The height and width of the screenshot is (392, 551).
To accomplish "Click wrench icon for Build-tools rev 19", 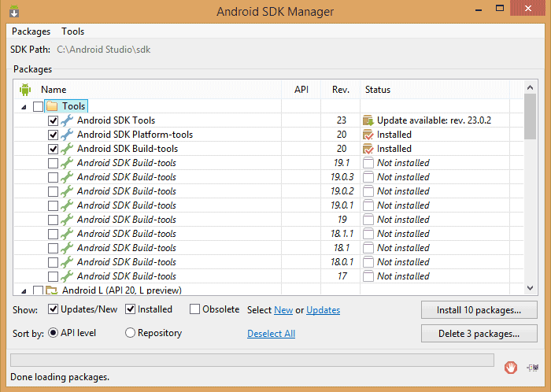I will coord(67,220).
